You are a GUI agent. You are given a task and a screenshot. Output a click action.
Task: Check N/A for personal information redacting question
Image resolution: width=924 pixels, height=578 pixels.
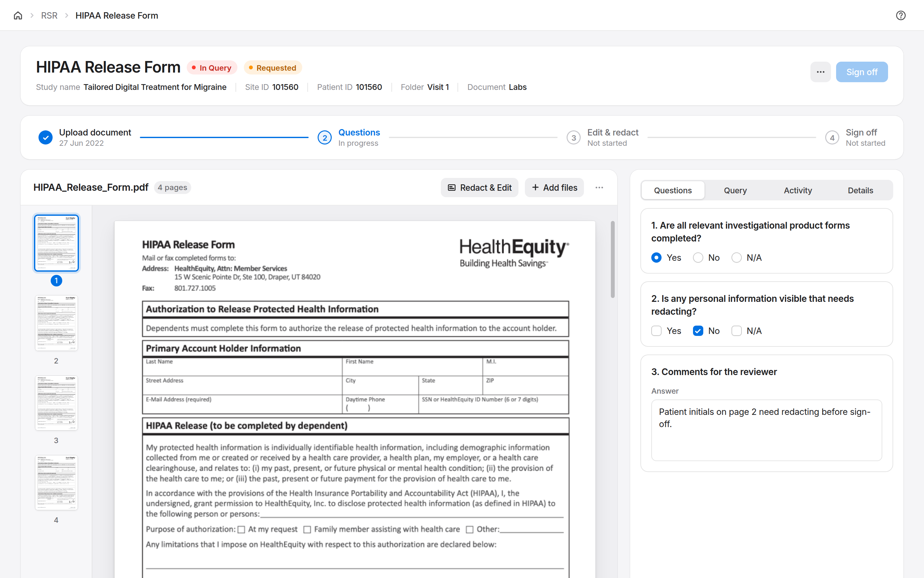[x=737, y=331]
